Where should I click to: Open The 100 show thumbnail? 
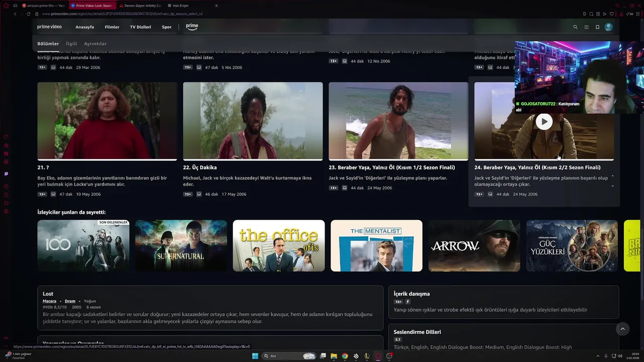[x=83, y=245]
